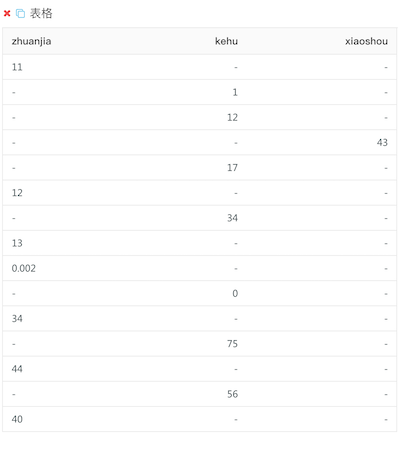
Task: Click the red X delete icon
Action: point(7,14)
